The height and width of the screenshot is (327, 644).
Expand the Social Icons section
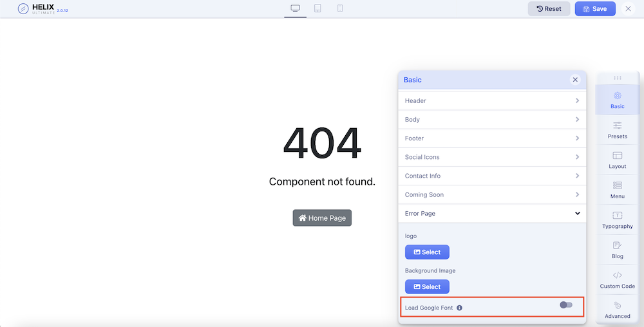pos(492,157)
